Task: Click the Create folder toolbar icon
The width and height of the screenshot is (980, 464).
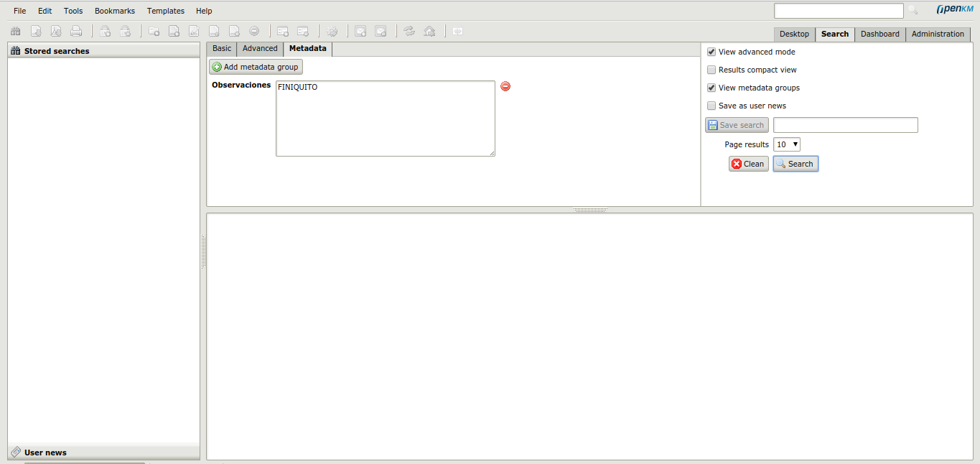Action: point(154,31)
